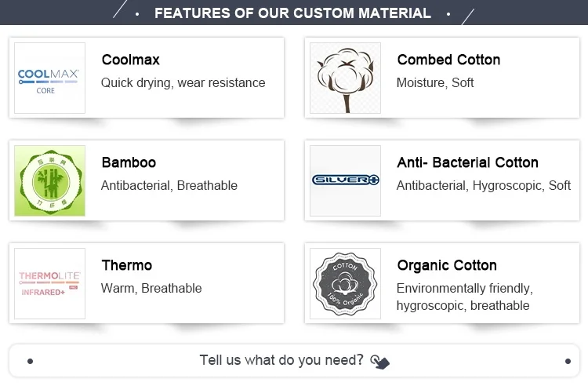Select the Bamboo material title
The width and height of the screenshot is (588, 386).
pos(129,162)
